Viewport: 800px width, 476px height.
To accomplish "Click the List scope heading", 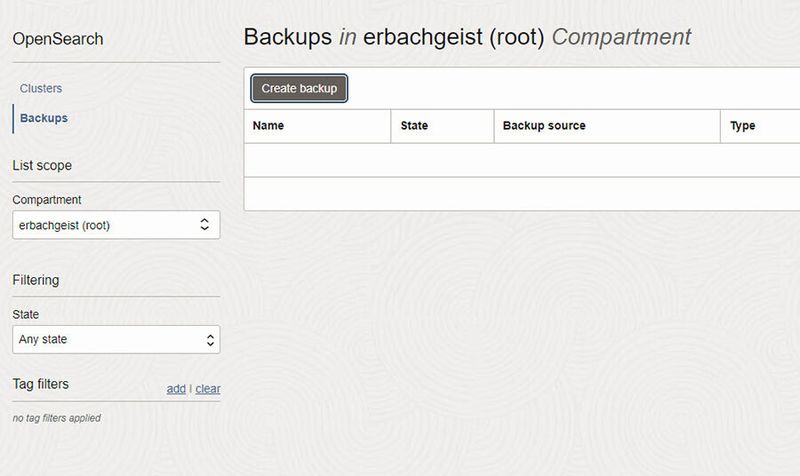I will click(x=42, y=165).
